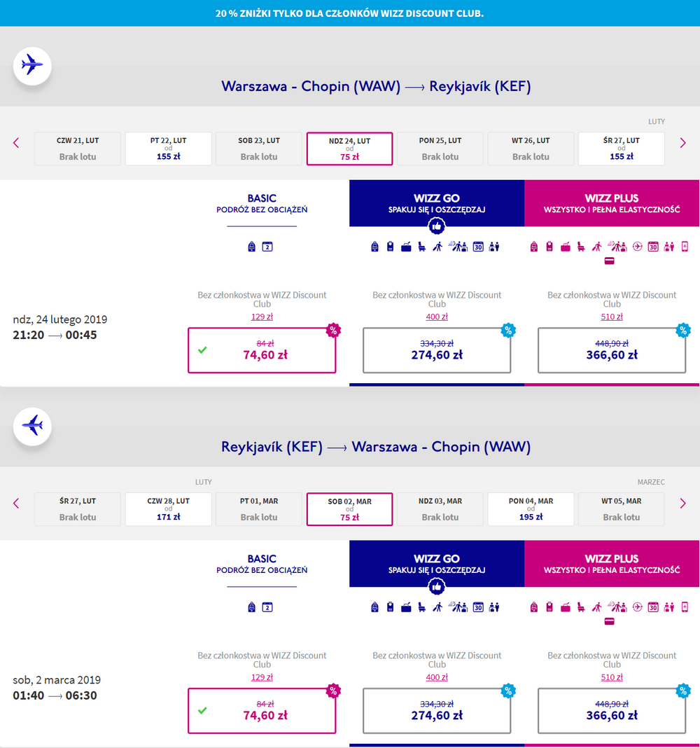Select outbound date ŚR 27, LUT 155 zł
The image size is (700, 748).
click(x=622, y=149)
